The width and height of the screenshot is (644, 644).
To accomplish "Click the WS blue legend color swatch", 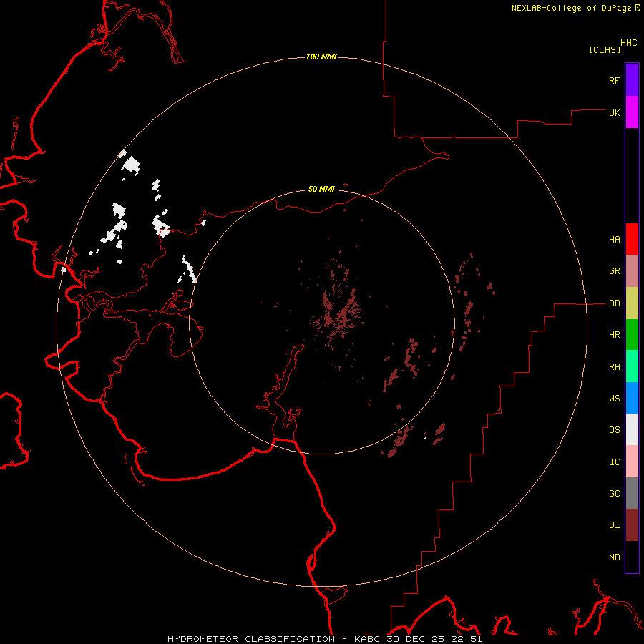I will pyautogui.click(x=632, y=398).
